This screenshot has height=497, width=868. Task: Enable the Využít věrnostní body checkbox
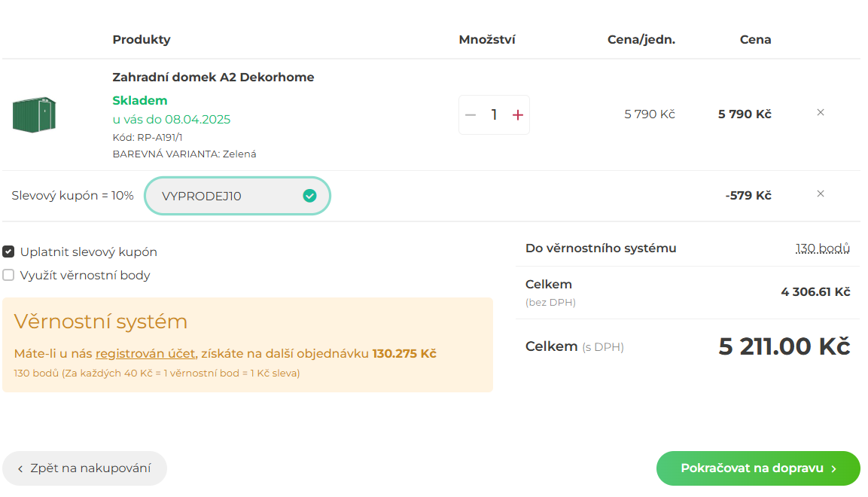8,275
